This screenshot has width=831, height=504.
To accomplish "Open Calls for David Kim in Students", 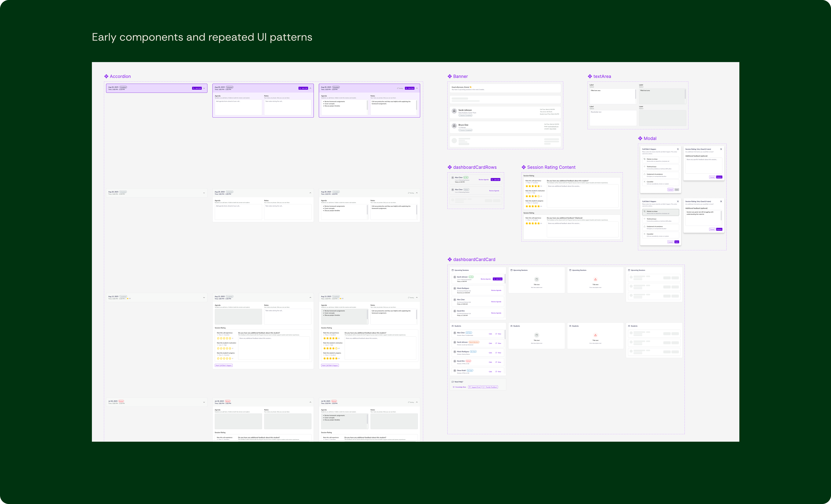I will coord(490,362).
